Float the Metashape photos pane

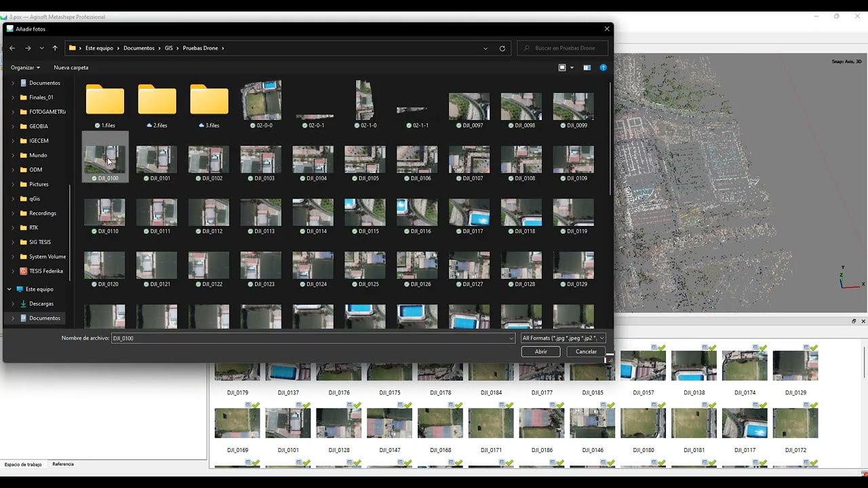(854, 321)
